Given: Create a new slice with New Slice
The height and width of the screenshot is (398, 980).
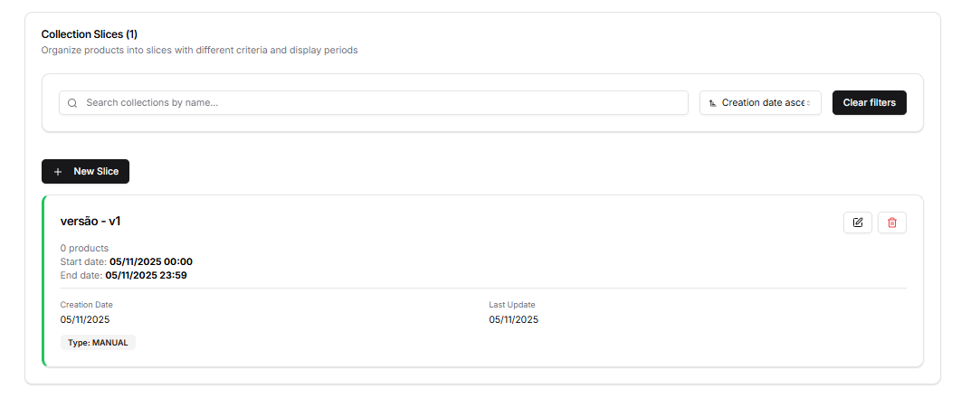Looking at the screenshot, I should coord(85,172).
